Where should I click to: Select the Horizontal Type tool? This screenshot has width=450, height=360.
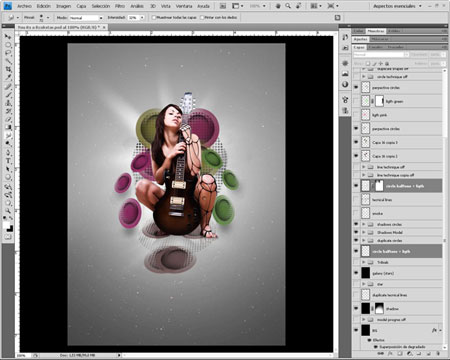pos(8,161)
